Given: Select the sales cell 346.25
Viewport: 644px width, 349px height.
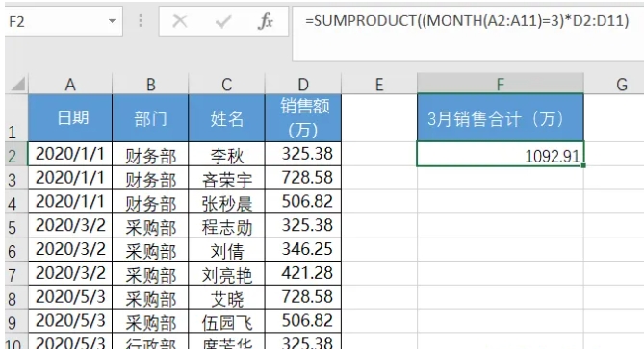Looking at the screenshot, I should [x=303, y=249].
